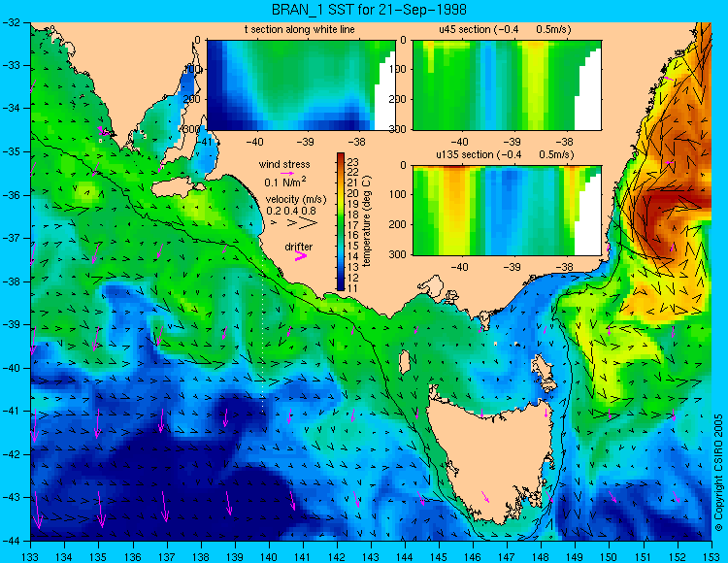Click the wind stress magenta arrow legend symbol
The height and width of the screenshot is (563, 728).
click(x=288, y=173)
